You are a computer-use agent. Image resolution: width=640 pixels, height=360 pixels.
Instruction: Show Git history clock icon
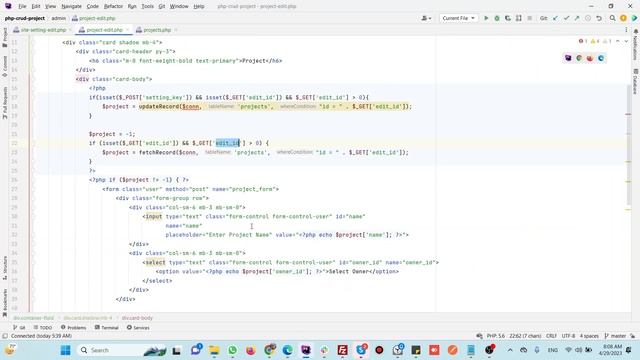tap(588, 18)
